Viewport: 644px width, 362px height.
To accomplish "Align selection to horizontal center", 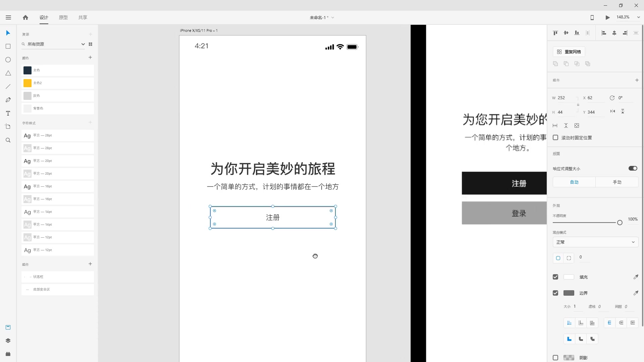I will tap(614, 33).
